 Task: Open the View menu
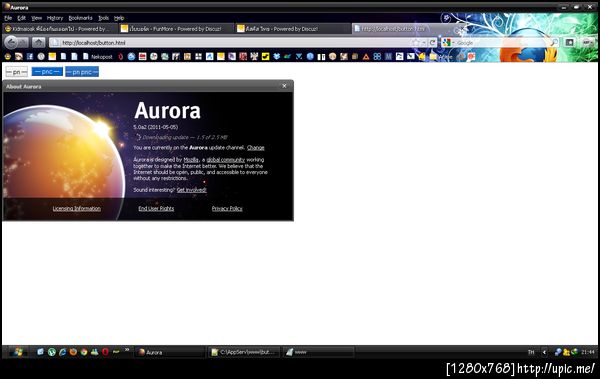36,18
